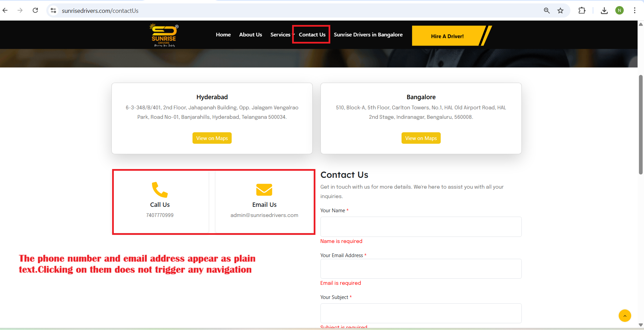Click the Sunrise Drivers logo
This screenshot has height=330, width=644.
[164, 35]
